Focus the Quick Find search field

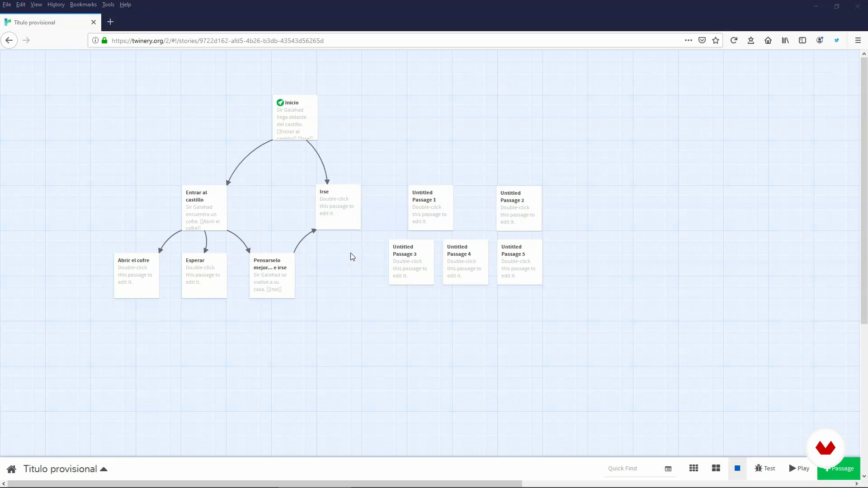click(x=633, y=469)
